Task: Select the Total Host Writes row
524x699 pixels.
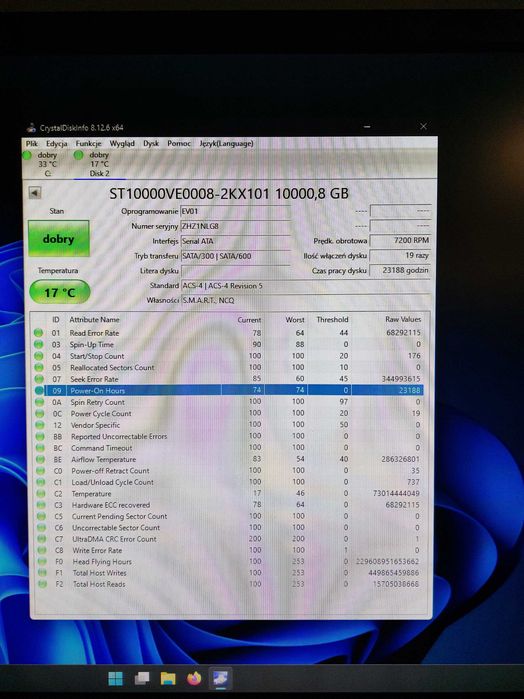Action: click(227, 573)
